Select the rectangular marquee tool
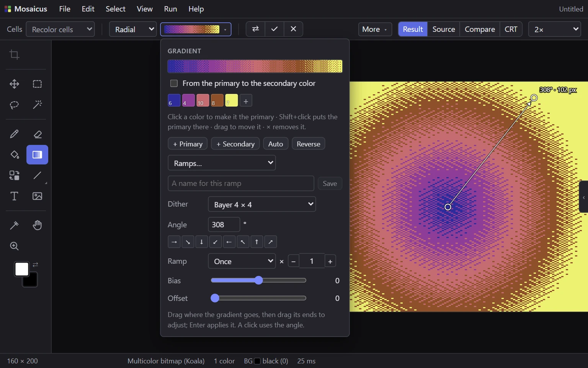This screenshot has width=588, height=368. coord(37,84)
